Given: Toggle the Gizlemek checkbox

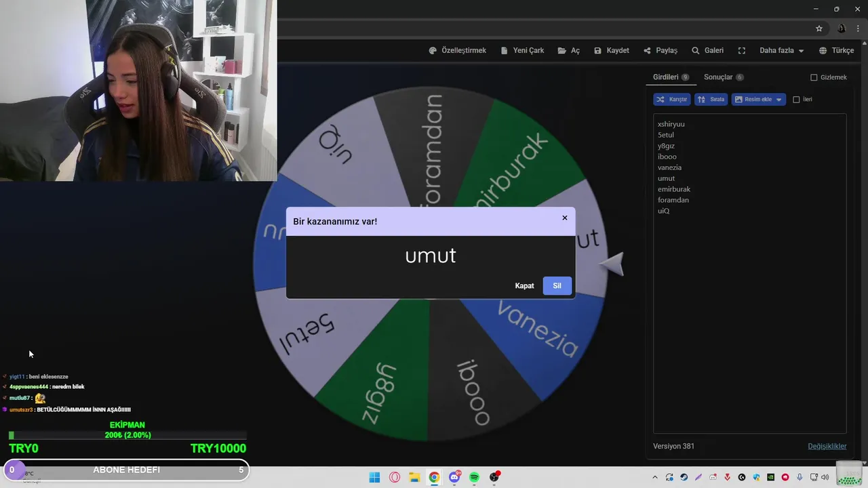Looking at the screenshot, I should [814, 77].
